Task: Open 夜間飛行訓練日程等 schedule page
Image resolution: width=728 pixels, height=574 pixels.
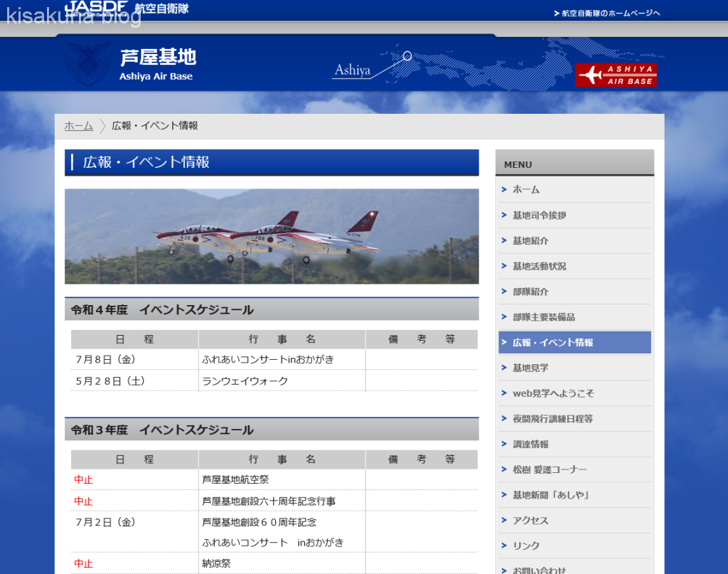Action: pos(552,419)
